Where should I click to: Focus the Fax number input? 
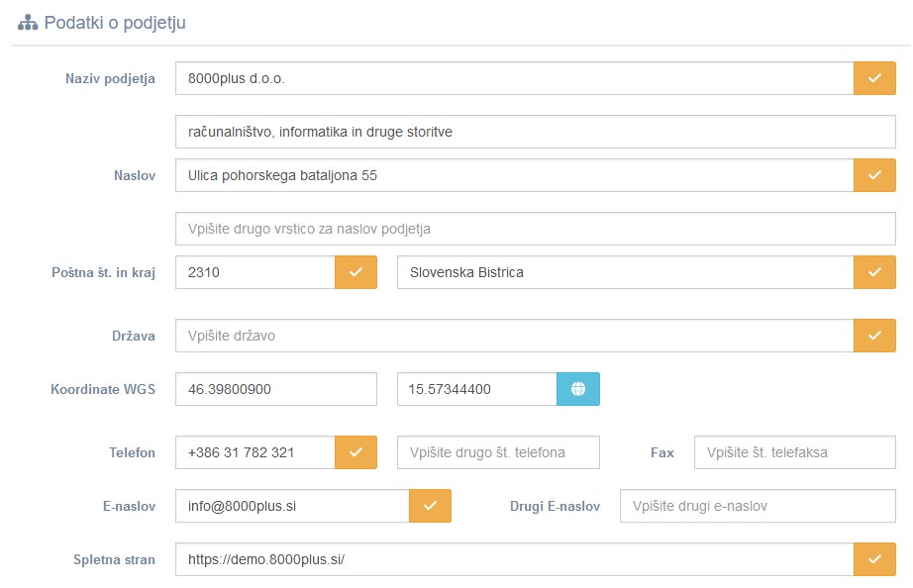(x=794, y=452)
